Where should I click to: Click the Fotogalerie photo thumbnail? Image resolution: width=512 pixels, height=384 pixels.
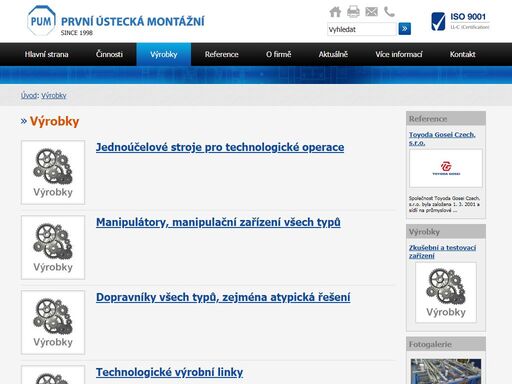point(446,371)
